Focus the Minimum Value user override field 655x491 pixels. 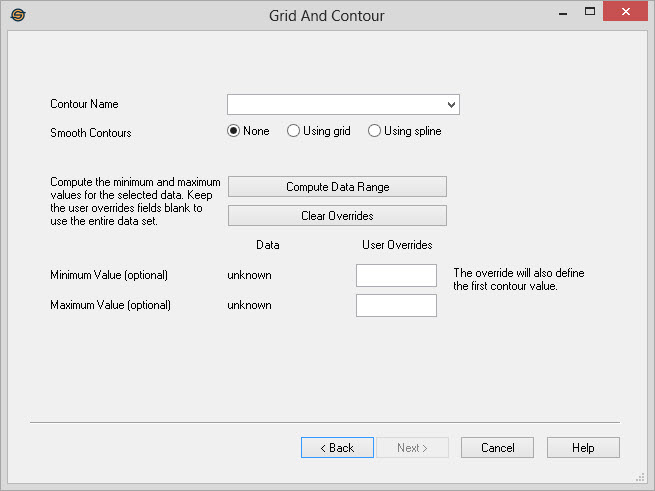(x=396, y=275)
